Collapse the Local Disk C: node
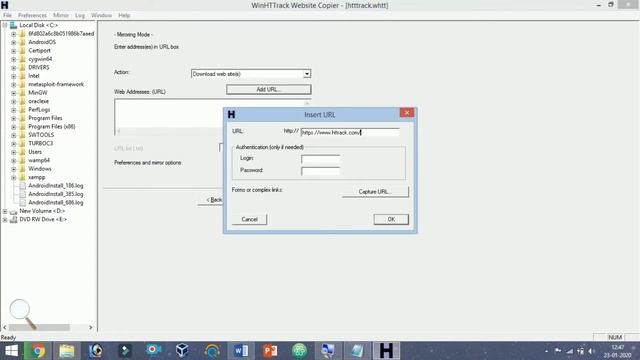 coord(5,25)
